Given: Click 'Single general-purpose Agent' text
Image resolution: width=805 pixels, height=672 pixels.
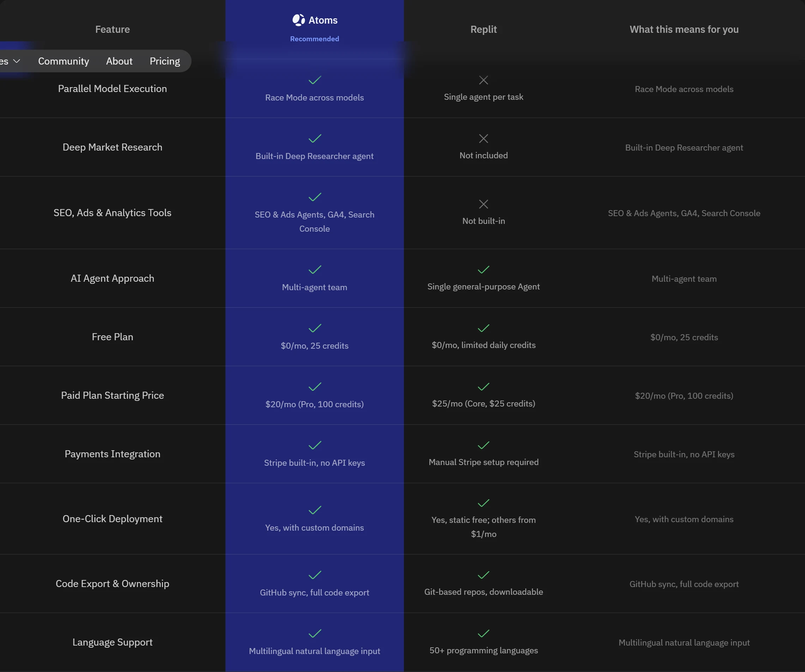Looking at the screenshot, I should pyautogui.click(x=484, y=287).
